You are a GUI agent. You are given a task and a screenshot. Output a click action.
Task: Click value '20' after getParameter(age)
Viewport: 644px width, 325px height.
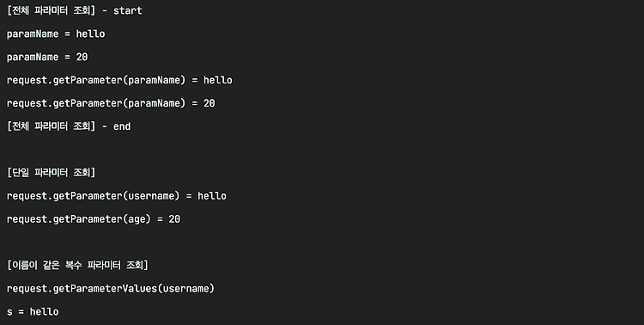coord(174,219)
